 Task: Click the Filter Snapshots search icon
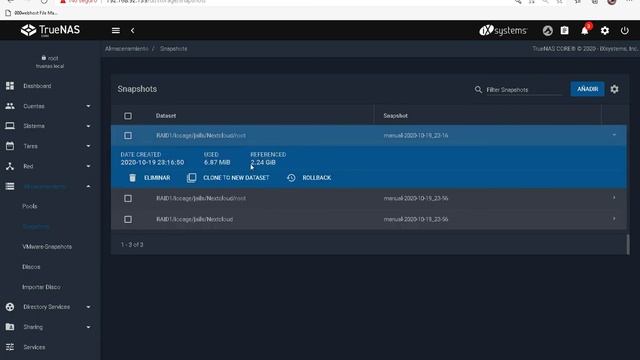(478, 89)
